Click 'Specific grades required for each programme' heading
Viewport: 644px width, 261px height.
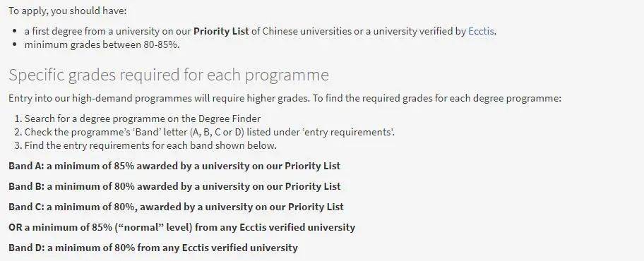[168, 75]
